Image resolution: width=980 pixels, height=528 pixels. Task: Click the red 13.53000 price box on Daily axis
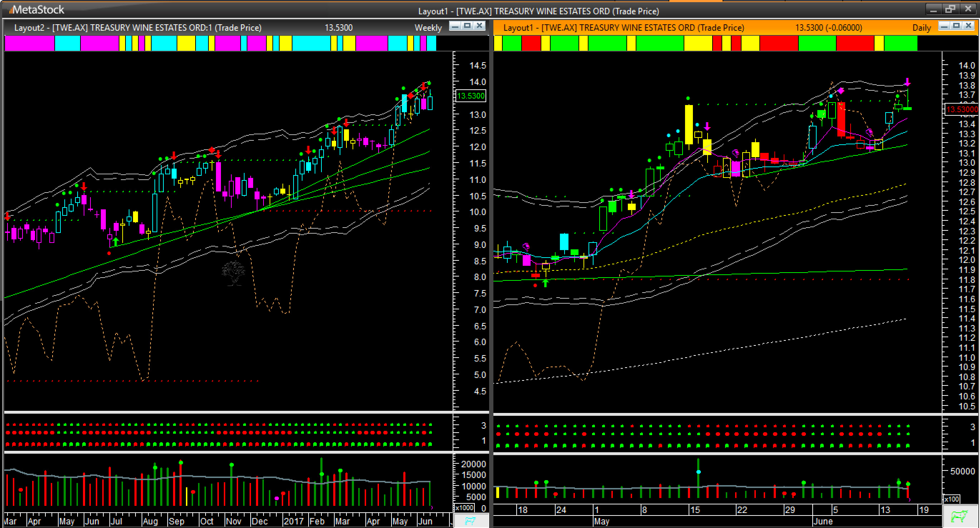(961, 109)
